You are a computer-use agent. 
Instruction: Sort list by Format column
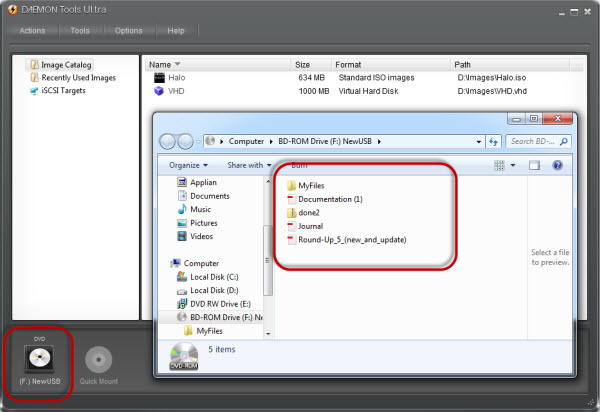click(x=390, y=65)
